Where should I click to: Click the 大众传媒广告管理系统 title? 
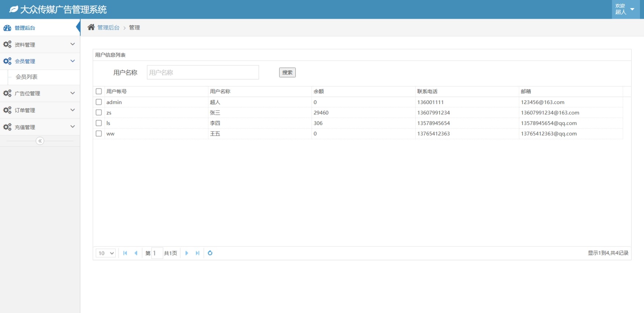pos(63,10)
